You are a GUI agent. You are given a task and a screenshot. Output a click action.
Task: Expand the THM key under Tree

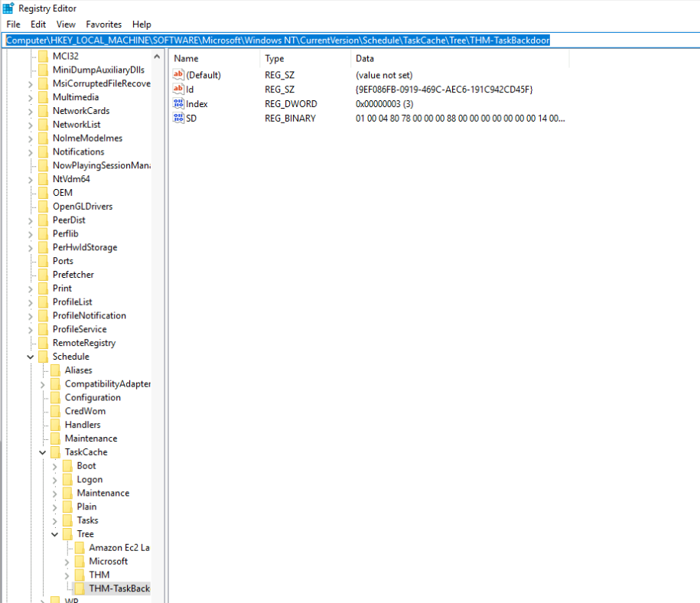(x=67, y=575)
